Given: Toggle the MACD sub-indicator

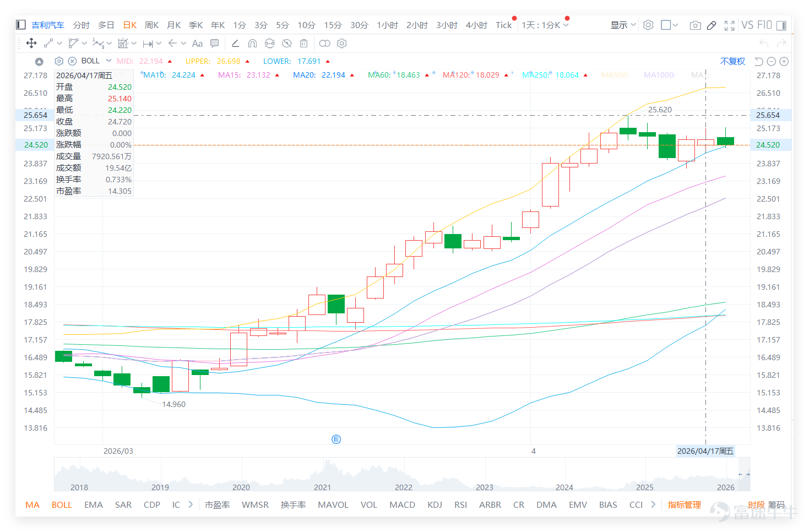Looking at the screenshot, I should [402, 504].
